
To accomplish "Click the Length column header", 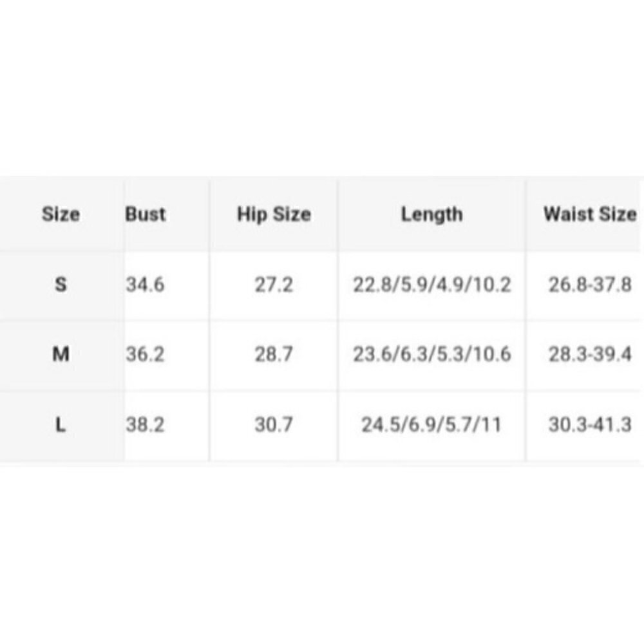I will (x=431, y=214).
